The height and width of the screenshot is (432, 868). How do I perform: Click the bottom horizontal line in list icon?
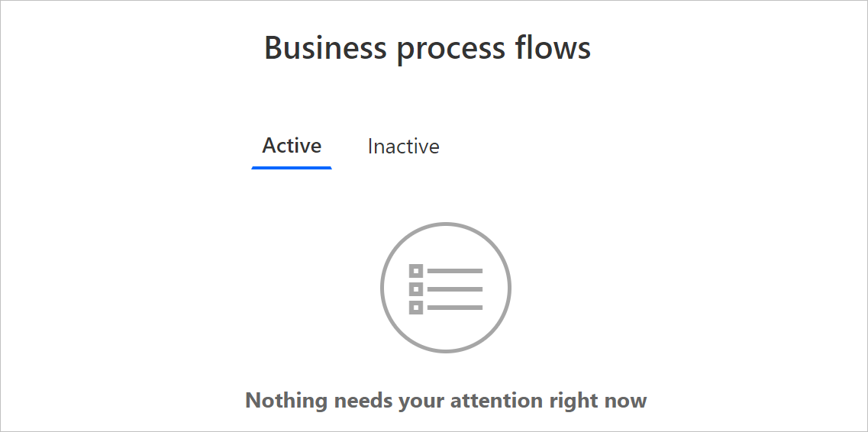pyautogui.click(x=455, y=308)
